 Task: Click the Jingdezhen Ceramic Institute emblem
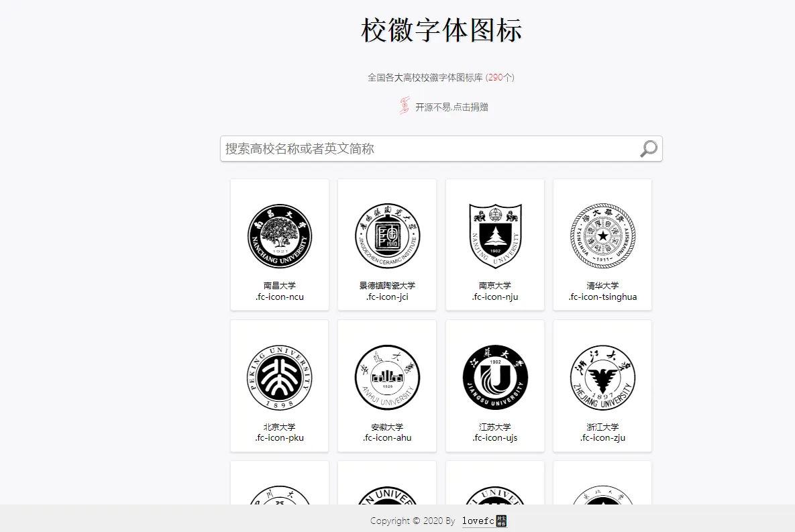(387, 236)
